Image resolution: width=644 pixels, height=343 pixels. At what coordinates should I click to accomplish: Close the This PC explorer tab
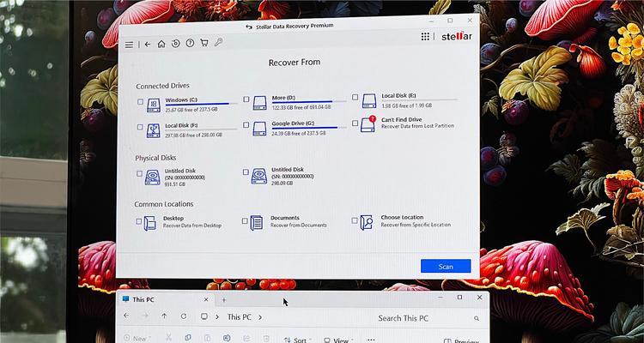coord(206,299)
